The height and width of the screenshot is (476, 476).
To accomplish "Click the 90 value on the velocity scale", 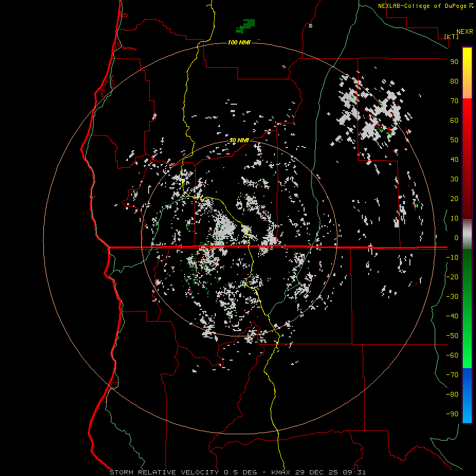I will [x=454, y=62].
